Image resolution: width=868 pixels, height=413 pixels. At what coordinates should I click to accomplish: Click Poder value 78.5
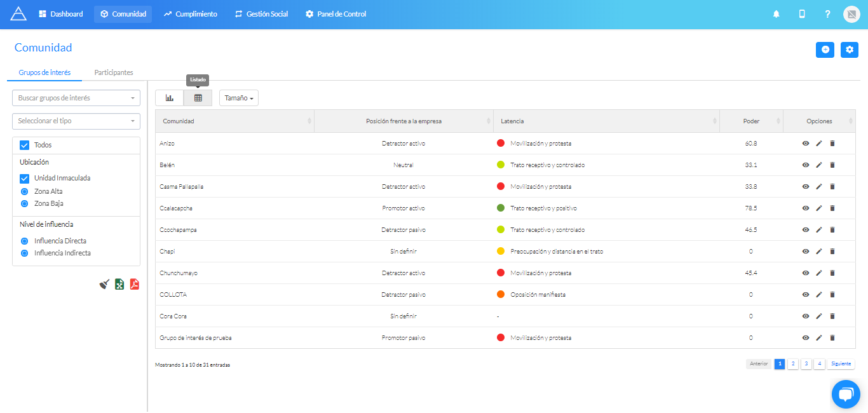[x=751, y=208]
